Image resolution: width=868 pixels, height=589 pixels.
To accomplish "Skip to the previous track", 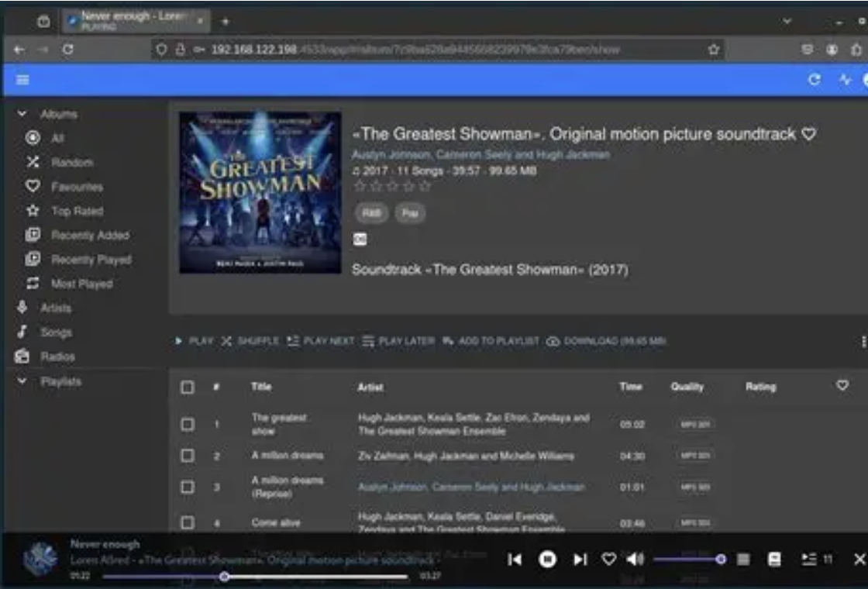I will 515,559.
